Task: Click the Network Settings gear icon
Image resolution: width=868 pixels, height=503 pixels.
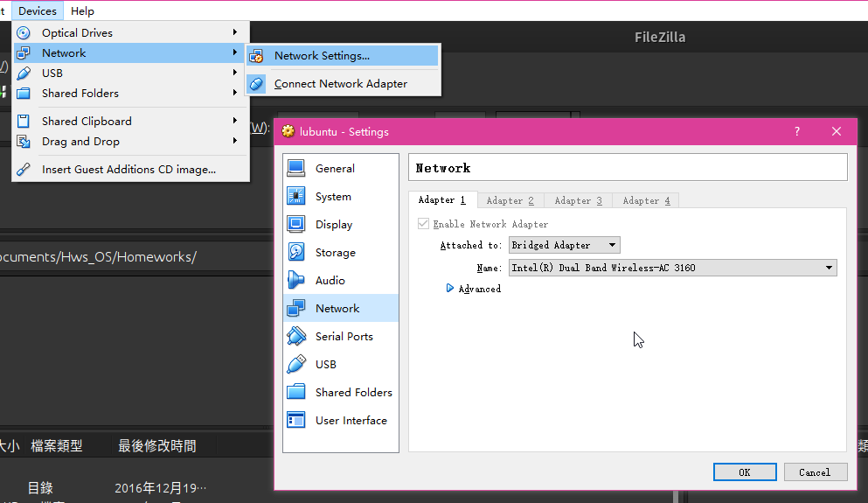Action: pos(256,56)
